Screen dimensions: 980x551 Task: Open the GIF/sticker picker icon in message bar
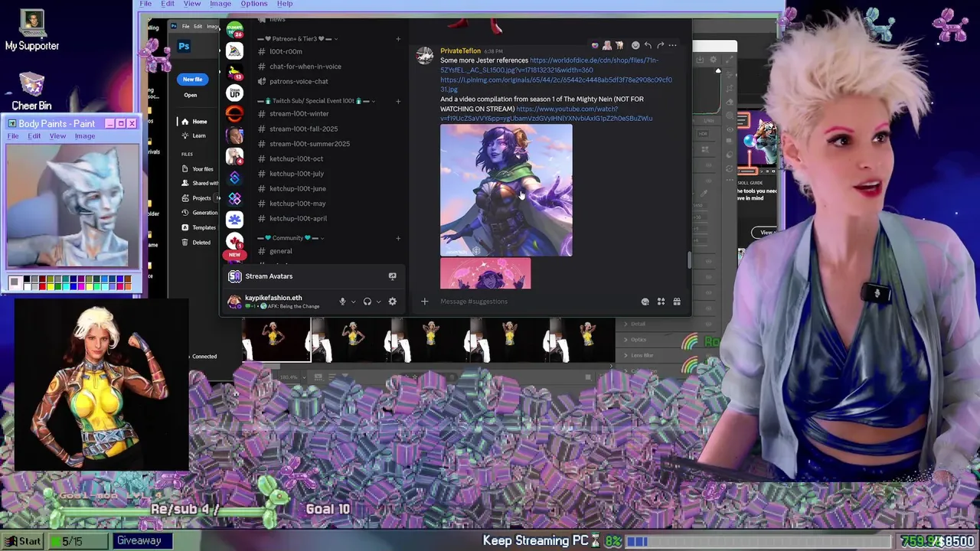645,302
